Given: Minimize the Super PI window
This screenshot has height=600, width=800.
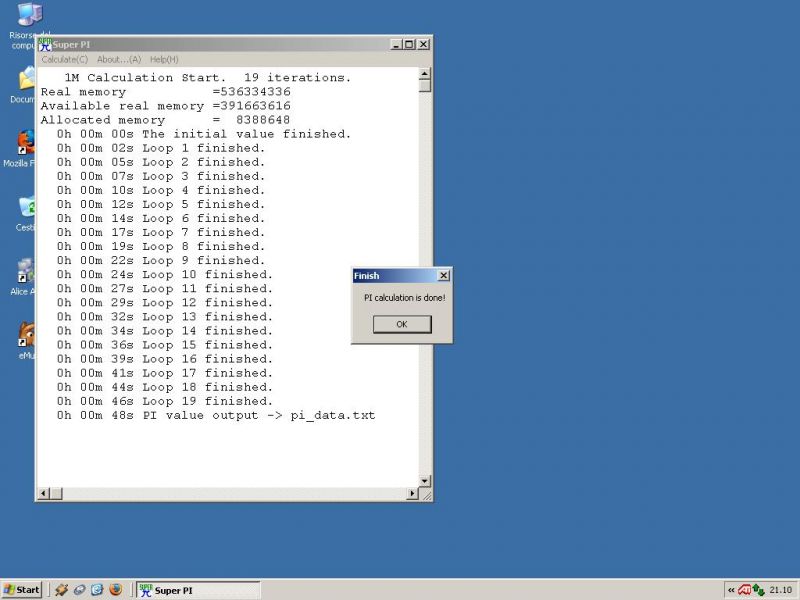Looking at the screenshot, I should (x=397, y=44).
